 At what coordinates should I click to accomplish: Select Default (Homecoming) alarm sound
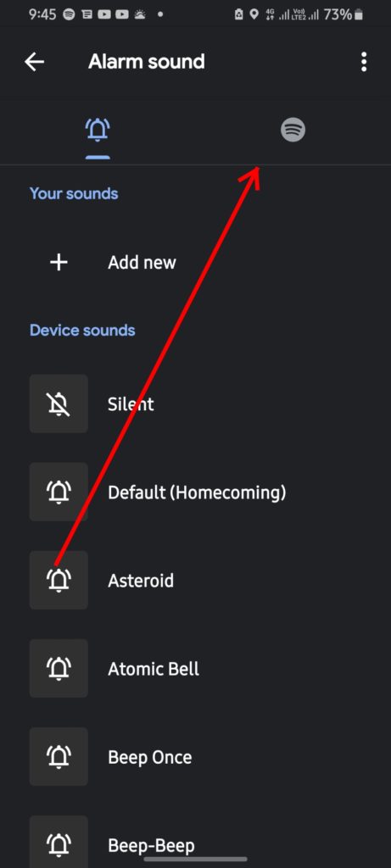(197, 492)
